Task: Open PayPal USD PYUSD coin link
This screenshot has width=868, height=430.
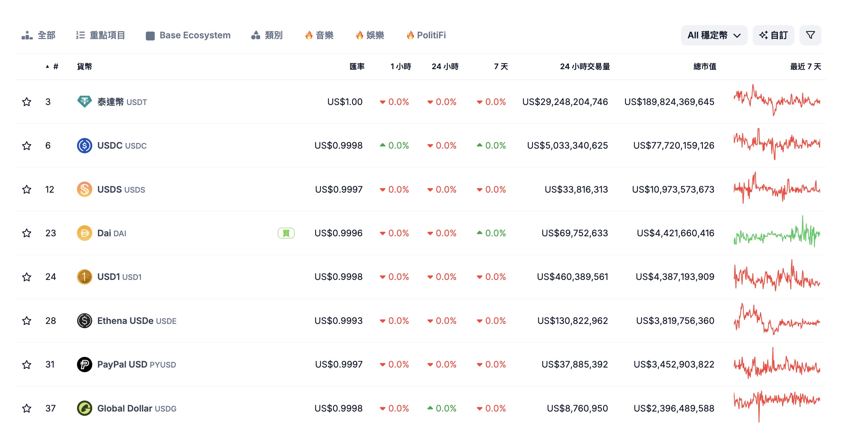Action: point(137,364)
